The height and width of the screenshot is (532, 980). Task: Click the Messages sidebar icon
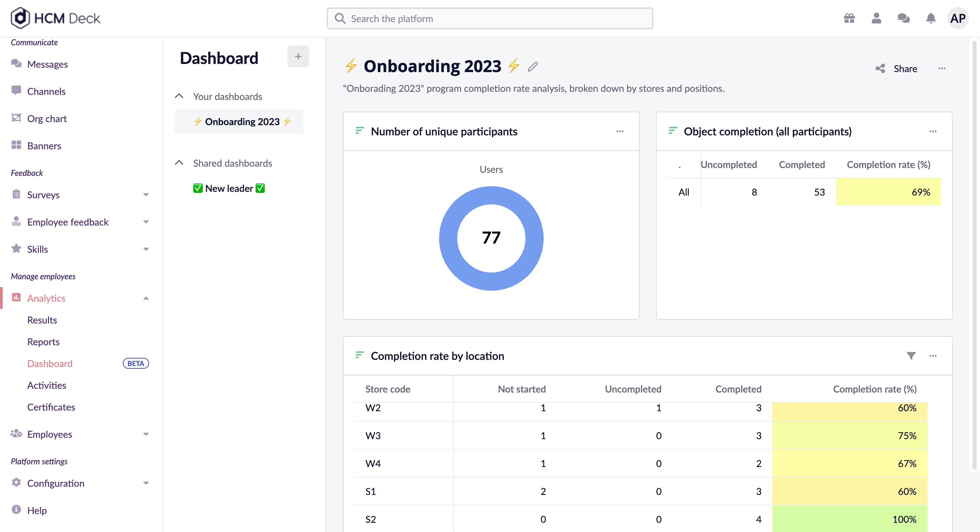tap(16, 64)
